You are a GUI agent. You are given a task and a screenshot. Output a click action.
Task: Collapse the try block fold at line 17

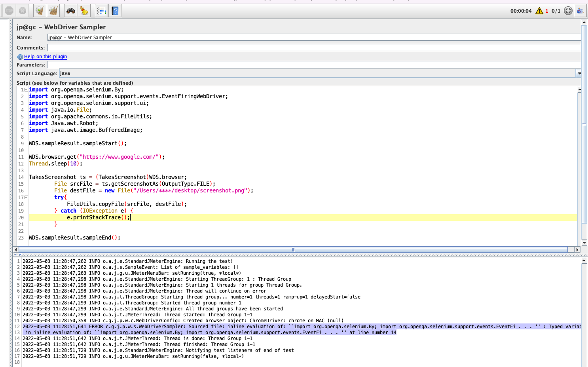[x=26, y=197]
